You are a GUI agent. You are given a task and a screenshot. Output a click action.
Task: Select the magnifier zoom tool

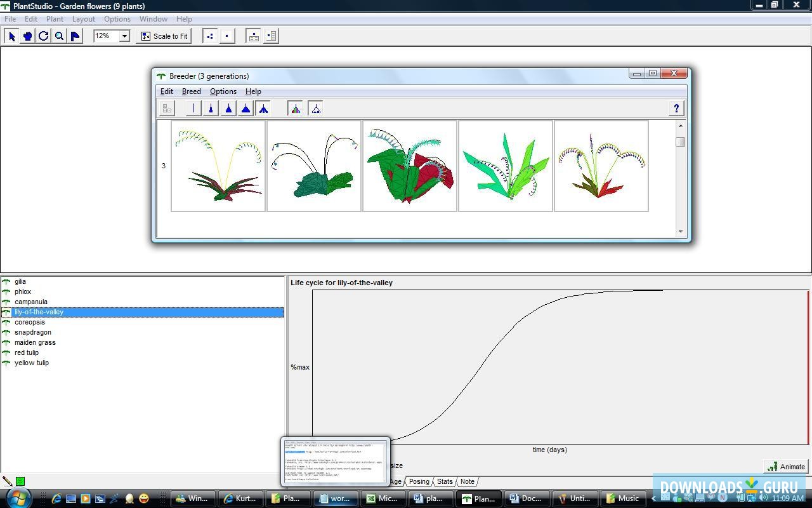point(59,36)
